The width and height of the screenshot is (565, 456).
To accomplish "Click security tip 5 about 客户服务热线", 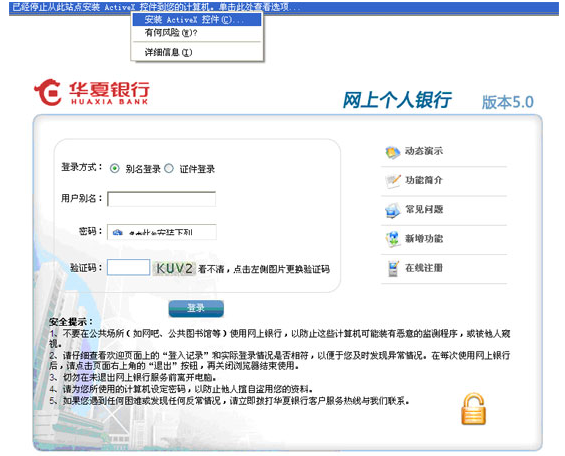I will pyautogui.click(x=229, y=401).
